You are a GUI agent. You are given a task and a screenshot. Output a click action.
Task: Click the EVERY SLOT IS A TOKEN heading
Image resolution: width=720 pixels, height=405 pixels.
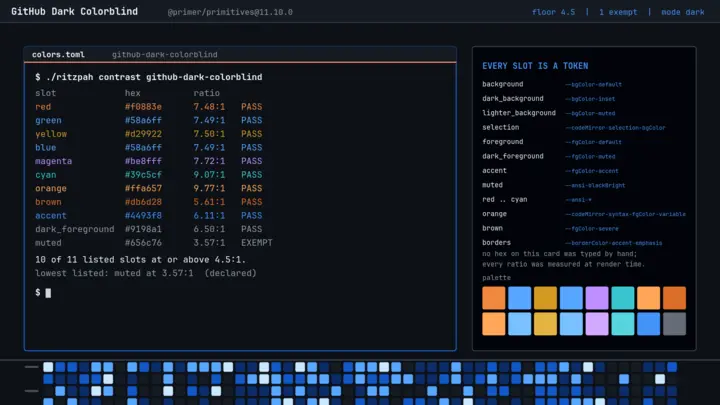click(x=535, y=66)
